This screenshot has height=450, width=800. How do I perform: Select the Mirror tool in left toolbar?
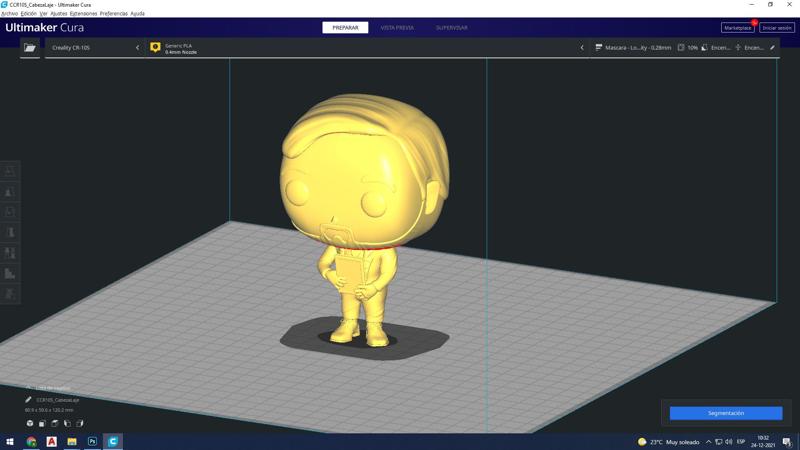(x=10, y=233)
